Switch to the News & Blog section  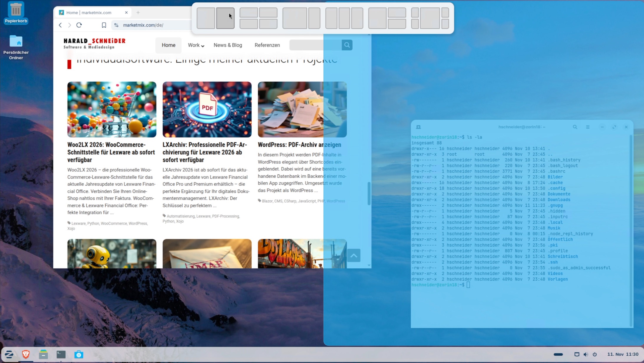(227, 45)
